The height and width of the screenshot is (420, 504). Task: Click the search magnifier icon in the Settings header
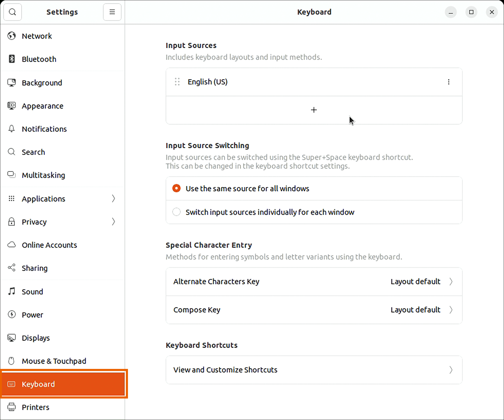pos(12,12)
